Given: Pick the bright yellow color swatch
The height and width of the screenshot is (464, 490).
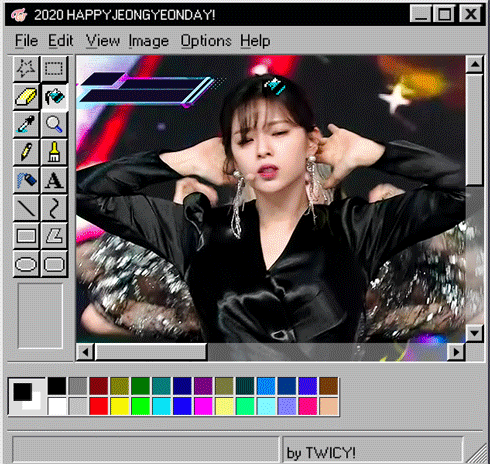Looking at the screenshot, I should coord(120,406).
